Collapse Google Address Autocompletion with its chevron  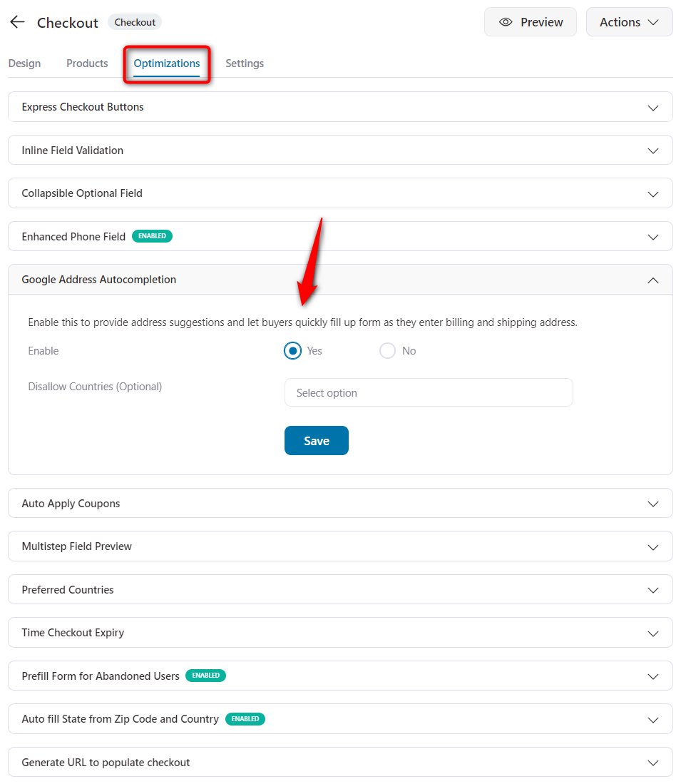point(652,280)
